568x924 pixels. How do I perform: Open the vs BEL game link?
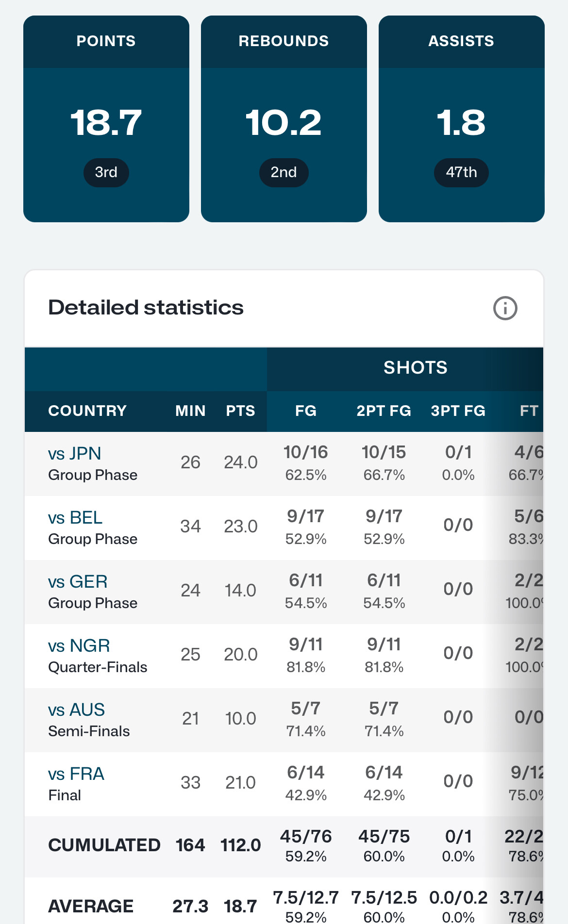[x=75, y=518]
